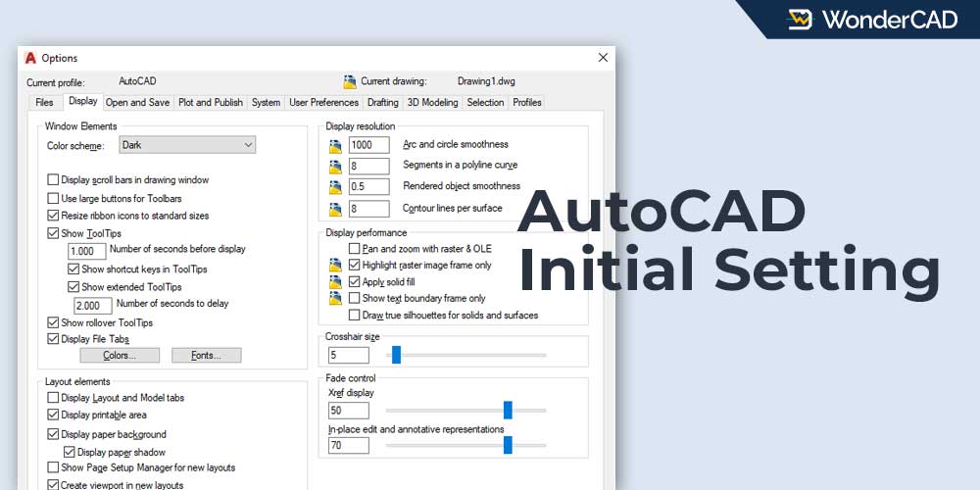Uncheck Highlight raster image frame only
The image size is (980, 490).
point(355,265)
